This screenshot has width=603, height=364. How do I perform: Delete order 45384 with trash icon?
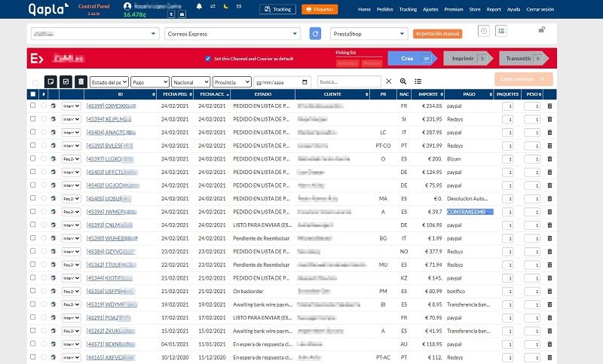coord(549,252)
